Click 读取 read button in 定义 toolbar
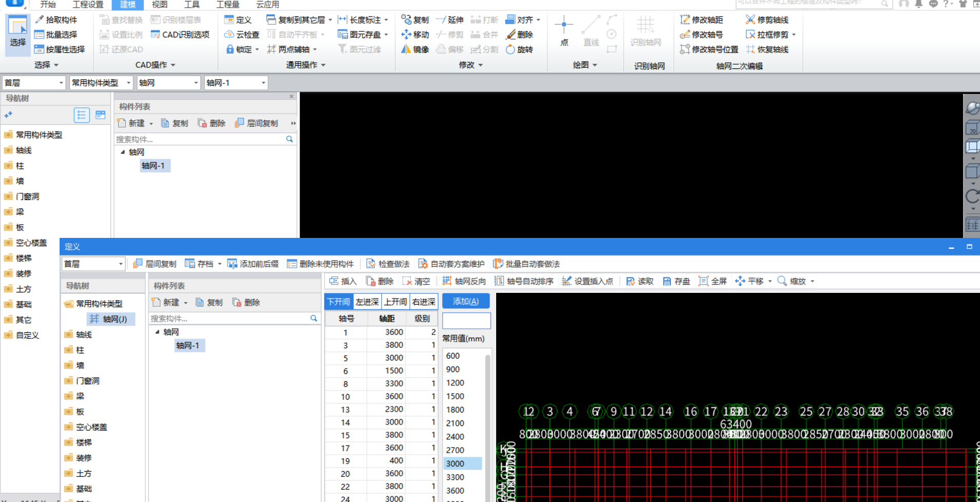The width and height of the screenshot is (980, 502). click(639, 281)
